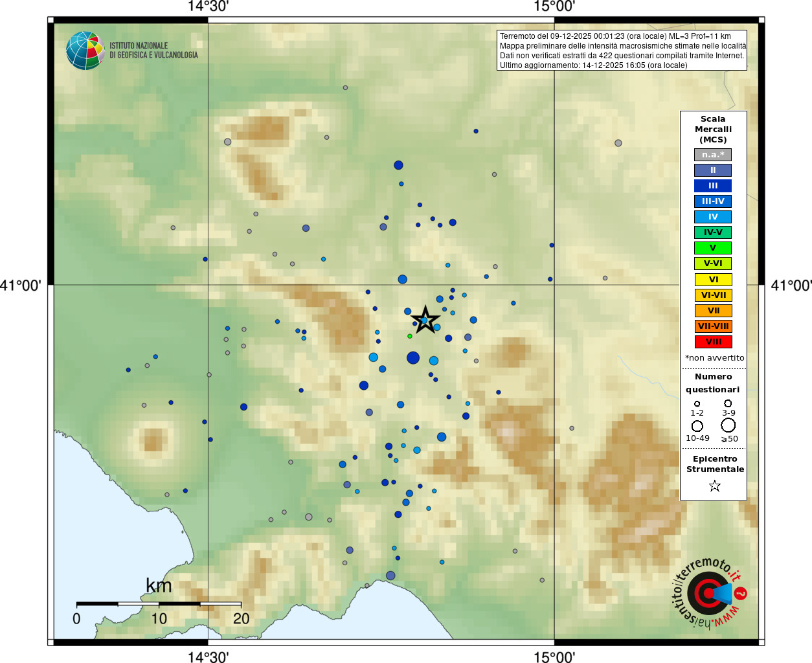This screenshot has width=812, height=663.
Task: Click the VI yellow legend swatch
Action: [x=713, y=280]
